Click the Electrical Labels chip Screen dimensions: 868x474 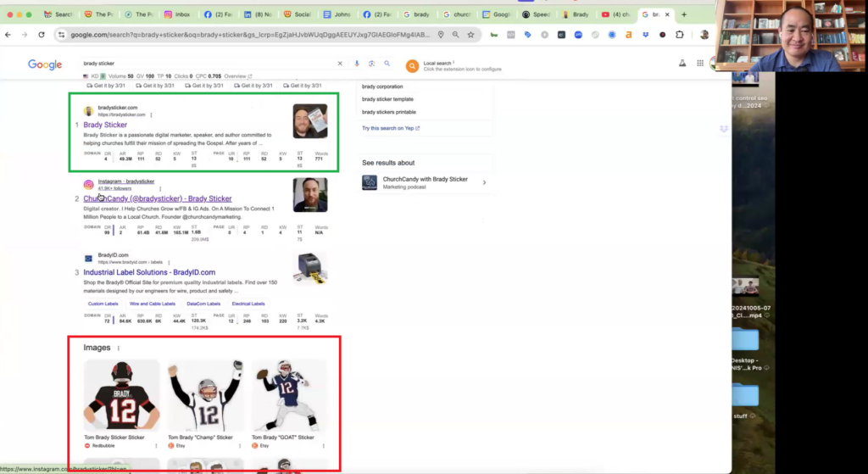pos(248,304)
